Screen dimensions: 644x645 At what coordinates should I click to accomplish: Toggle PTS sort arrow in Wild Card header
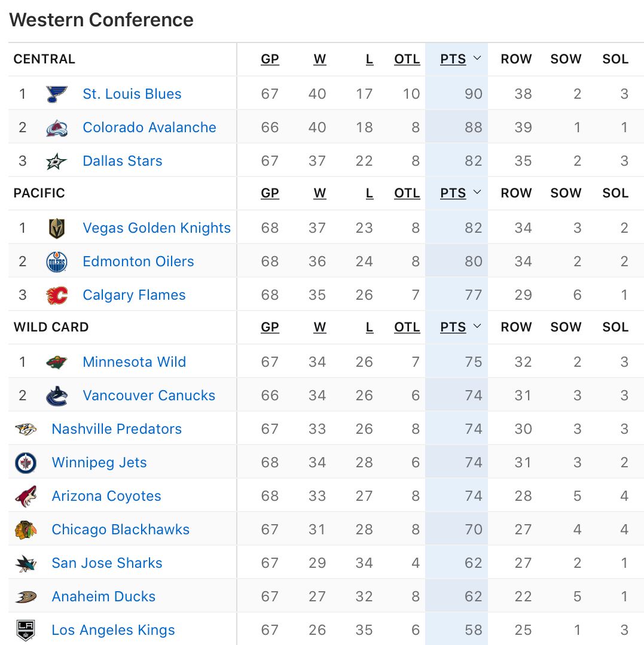tap(477, 327)
